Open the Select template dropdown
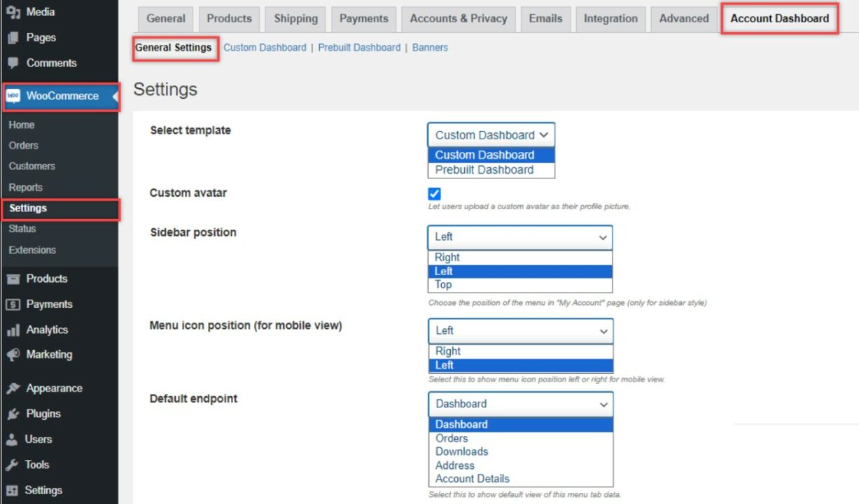Image resolution: width=859 pixels, height=504 pixels. click(491, 135)
